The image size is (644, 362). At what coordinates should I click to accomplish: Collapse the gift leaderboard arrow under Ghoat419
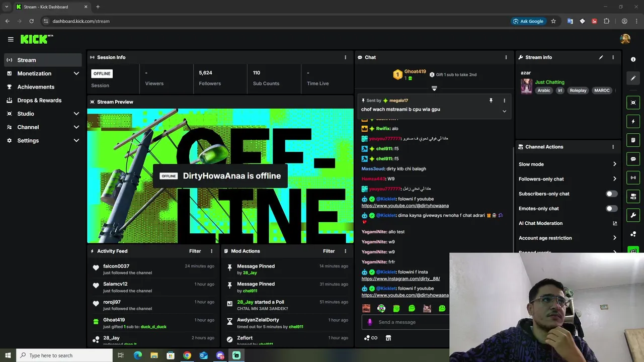[x=434, y=88]
